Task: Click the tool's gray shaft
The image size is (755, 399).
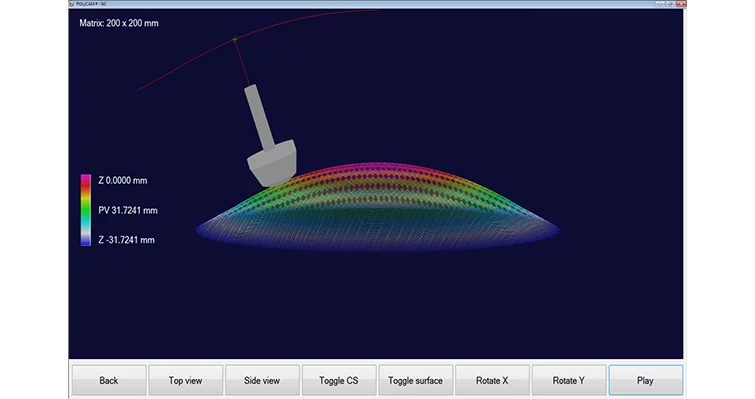Action: click(x=259, y=117)
